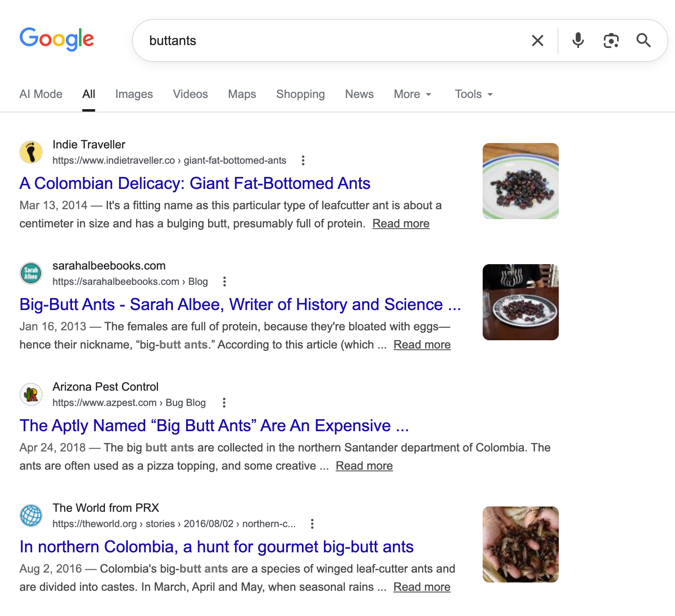Click into the search field containing 'buttants'
The width and height of the screenshot is (675, 616).
pos(331,41)
